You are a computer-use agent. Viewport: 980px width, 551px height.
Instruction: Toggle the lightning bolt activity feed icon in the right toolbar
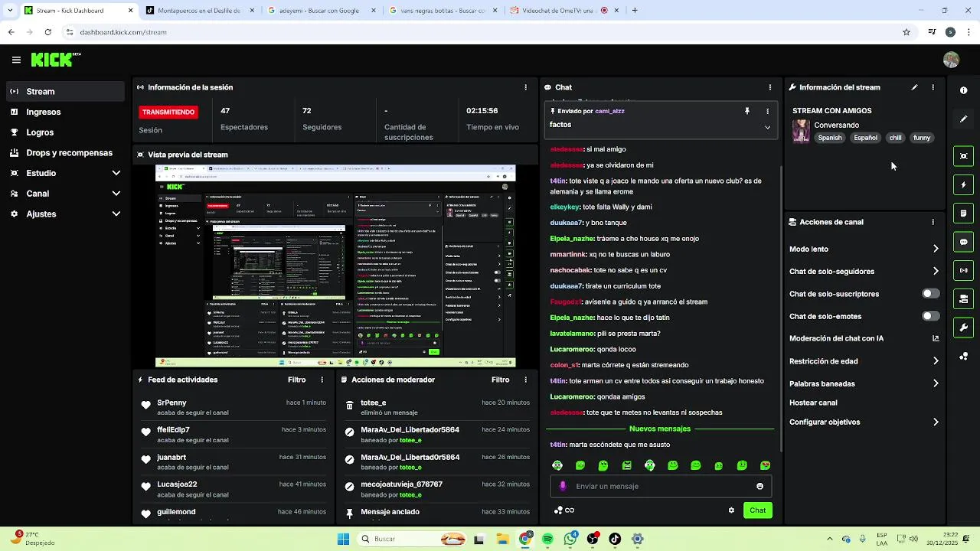pyautogui.click(x=963, y=184)
